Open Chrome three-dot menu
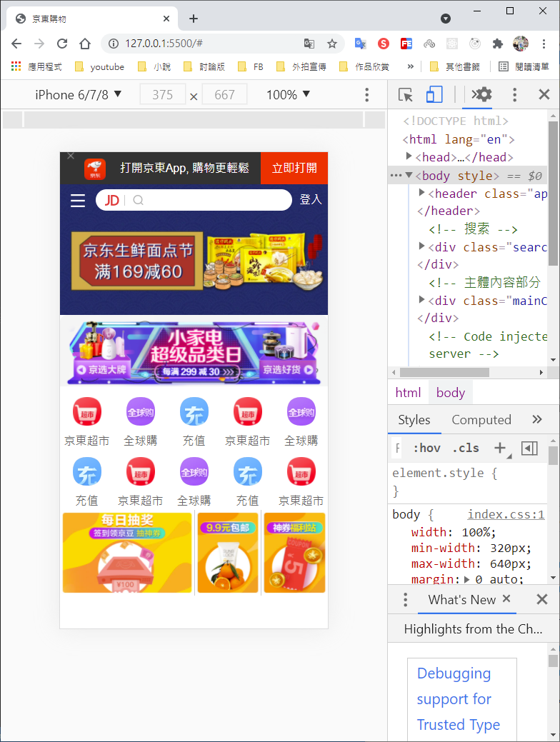Viewport: 560px width, 742px height. point(544,44)
